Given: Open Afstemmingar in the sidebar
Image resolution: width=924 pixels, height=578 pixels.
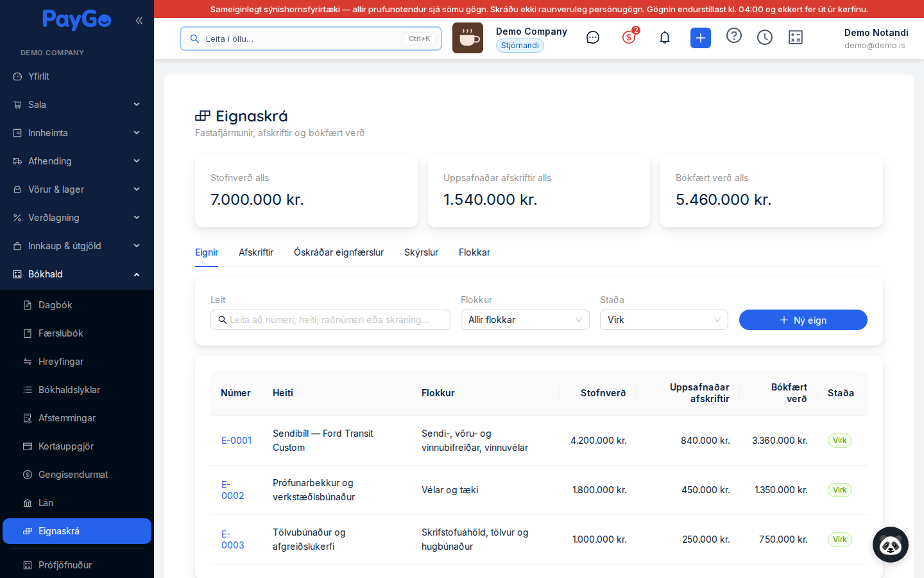Looking at the screenshot, I should 77,418.
